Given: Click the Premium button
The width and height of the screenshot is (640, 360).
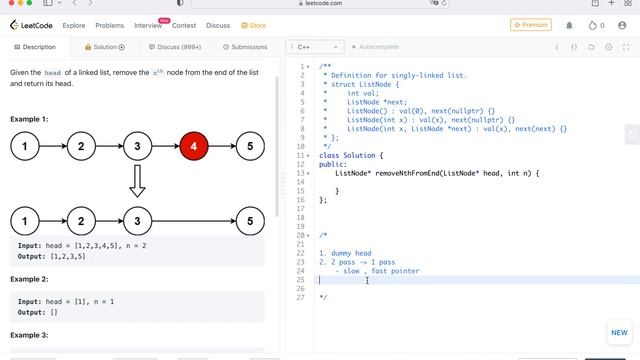Looking at the screenshot, I should coord(531,25).
